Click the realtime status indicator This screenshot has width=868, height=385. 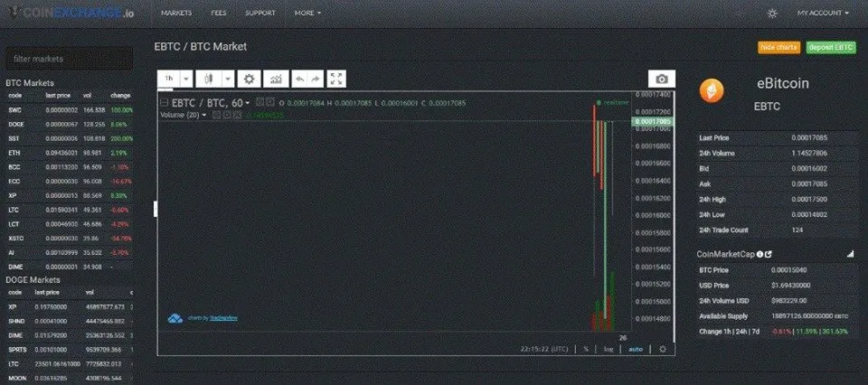(613, 102)
